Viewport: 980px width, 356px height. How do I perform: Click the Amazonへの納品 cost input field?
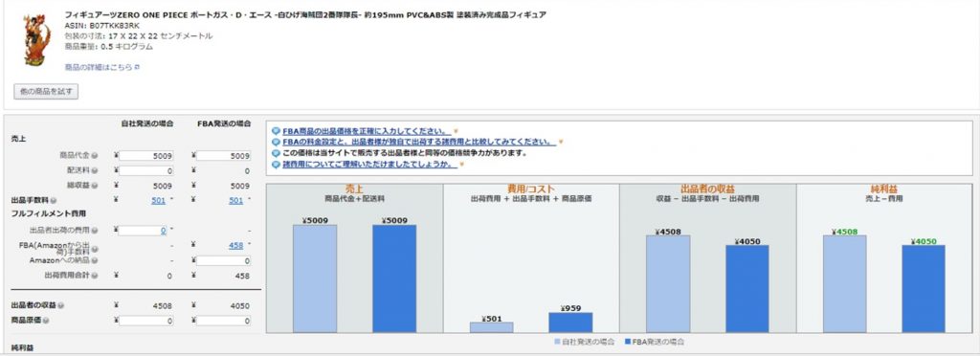[224, 260]
